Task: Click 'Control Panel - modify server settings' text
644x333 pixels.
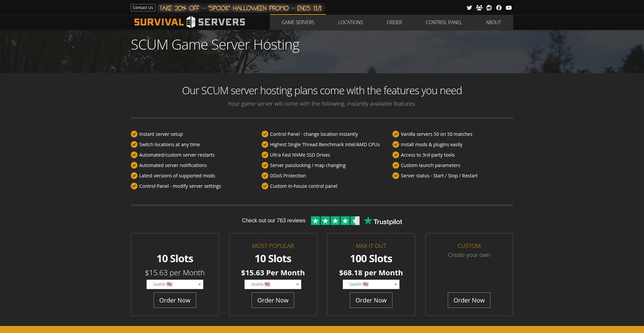Action: click(180, 186)
